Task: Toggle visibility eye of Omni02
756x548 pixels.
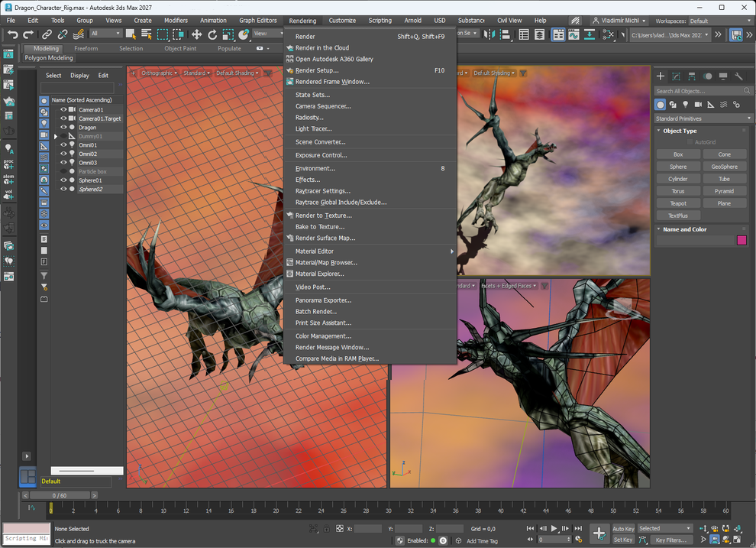Action: coord(63,154)
